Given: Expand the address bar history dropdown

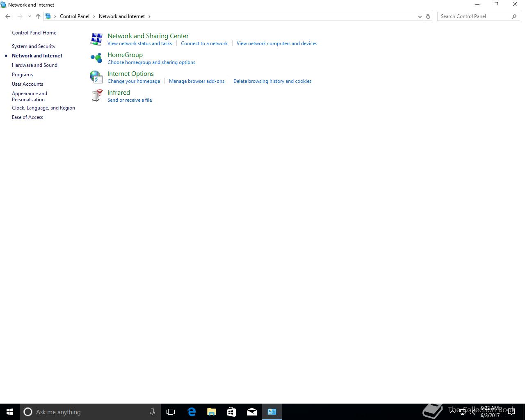Looking at the screenshot, I should tap(420, 16).
